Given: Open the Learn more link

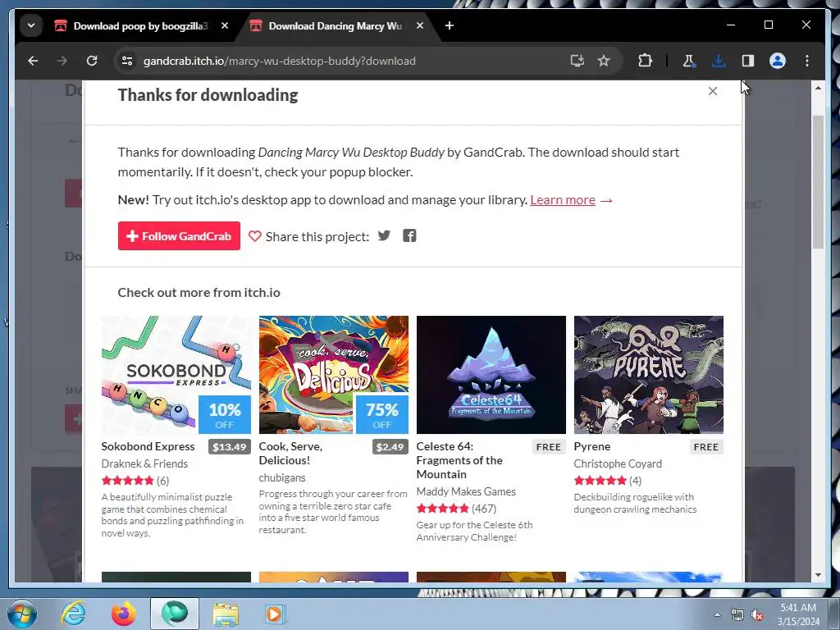Looking at the screenshot, I should (563, 200).
